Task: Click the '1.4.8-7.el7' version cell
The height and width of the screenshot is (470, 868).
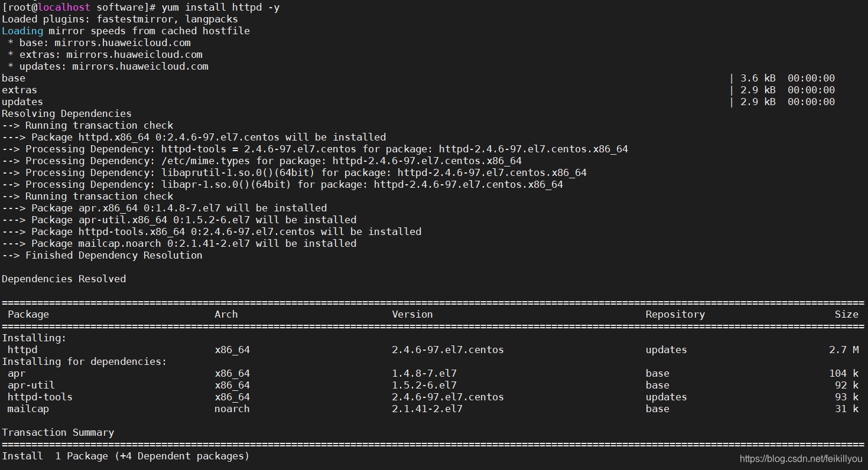Action: (424, 373)
